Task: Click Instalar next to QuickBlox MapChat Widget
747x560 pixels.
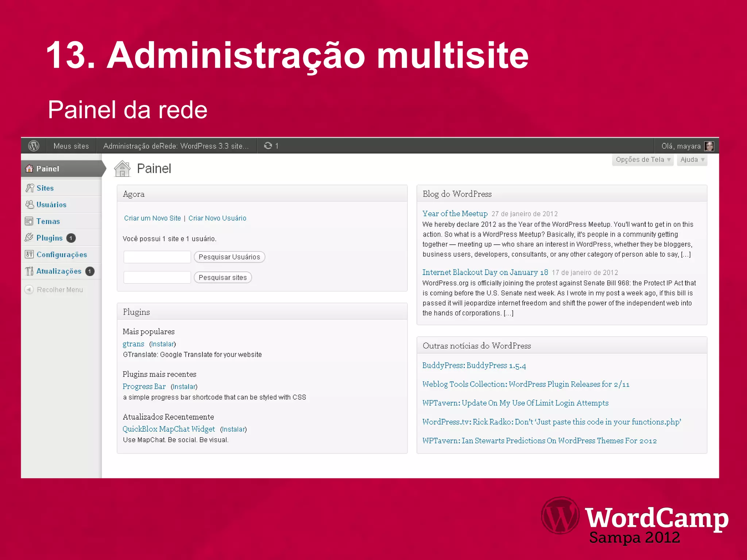Action: tap(233, 429)
